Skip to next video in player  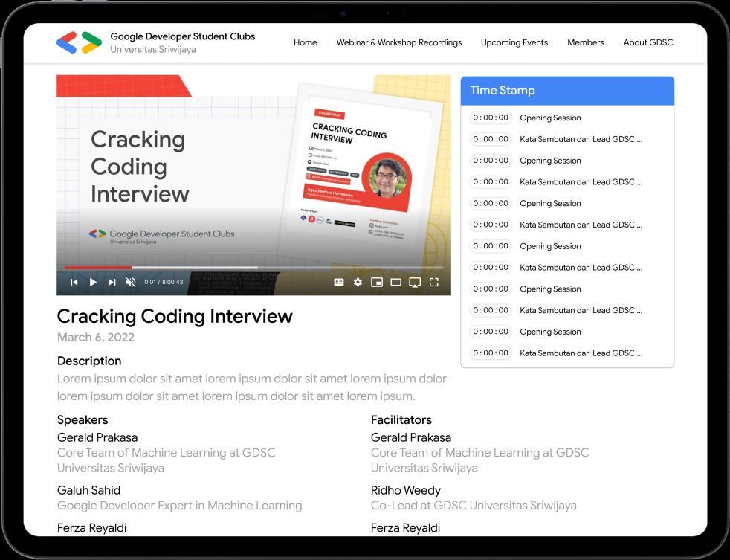[112, 282]
